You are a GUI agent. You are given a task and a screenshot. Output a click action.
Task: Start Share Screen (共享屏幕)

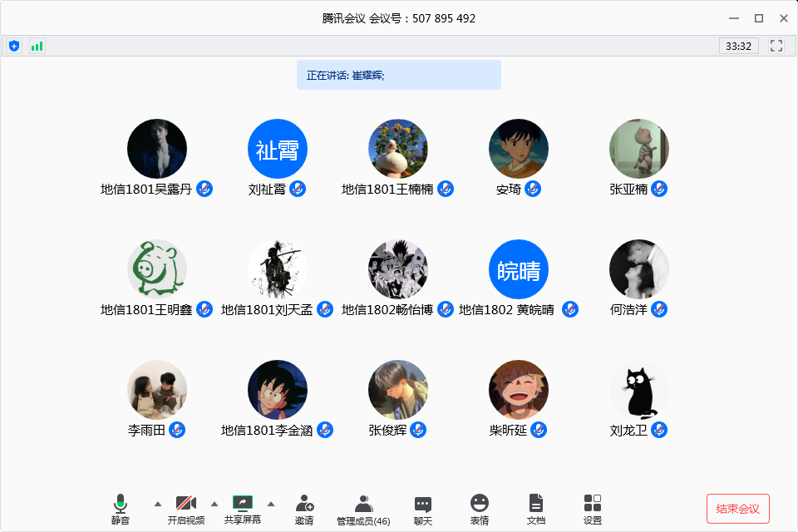coord(243,509)
